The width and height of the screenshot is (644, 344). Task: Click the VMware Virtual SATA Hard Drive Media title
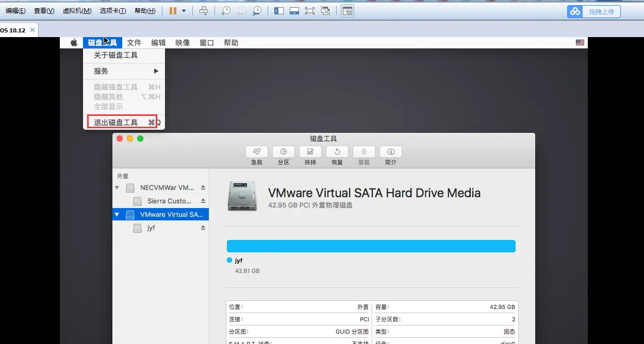[x=374, y=193]
